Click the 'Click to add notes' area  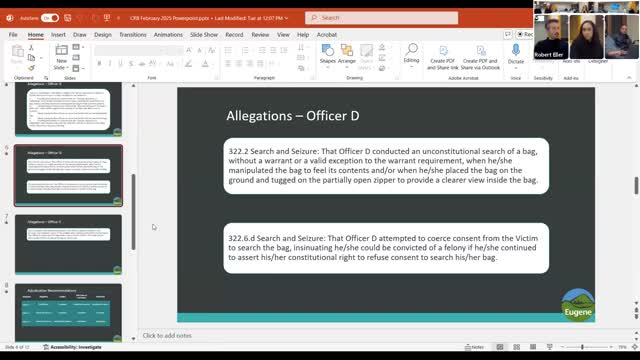[167, 336]
